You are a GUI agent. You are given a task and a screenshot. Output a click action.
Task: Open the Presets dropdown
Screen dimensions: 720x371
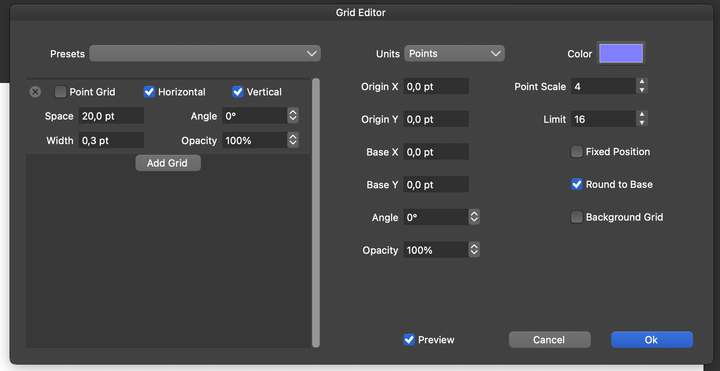(x=205, y=53)
